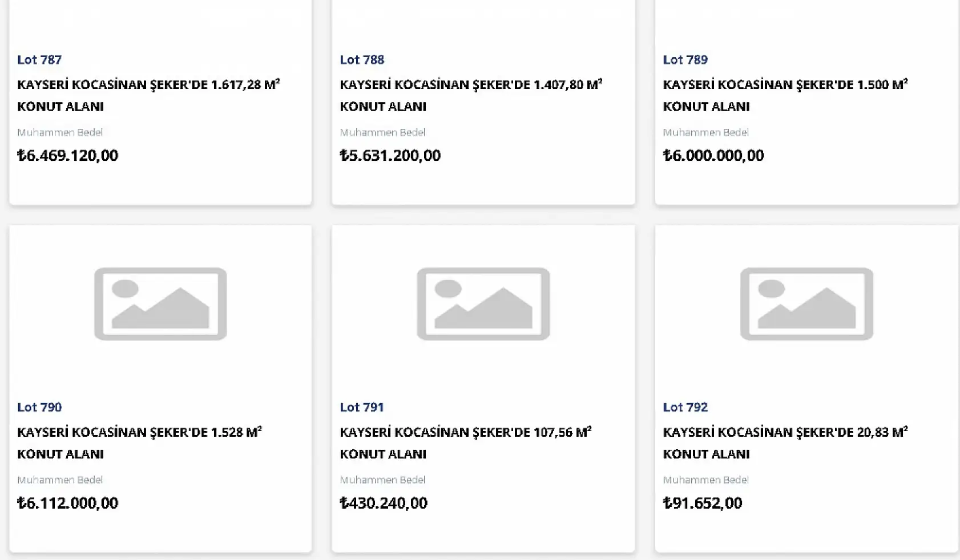Open the 1.407,80 m² Konut Alanı listing title
The width and height of the screenshot is (960, 560).
click(470, 95)
